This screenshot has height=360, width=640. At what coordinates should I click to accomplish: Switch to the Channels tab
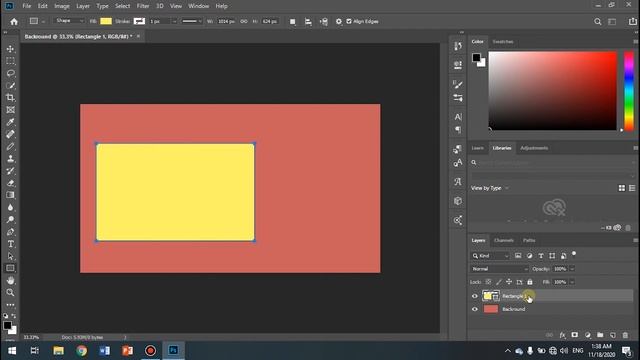coord(504,240)
